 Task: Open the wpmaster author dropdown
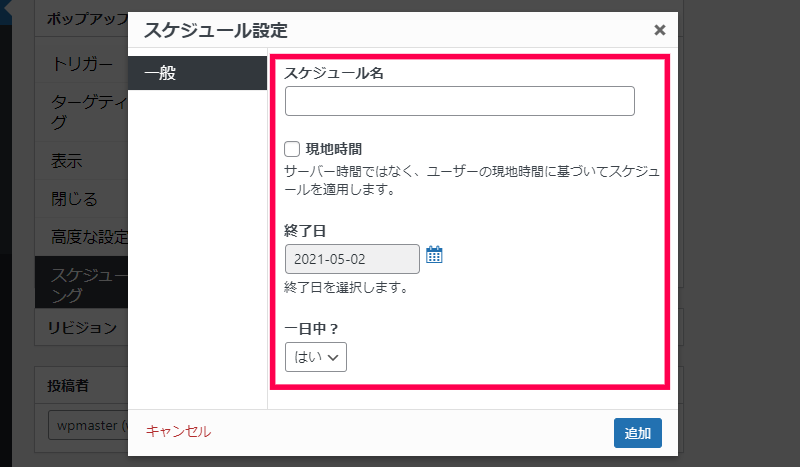pos(88,425)
